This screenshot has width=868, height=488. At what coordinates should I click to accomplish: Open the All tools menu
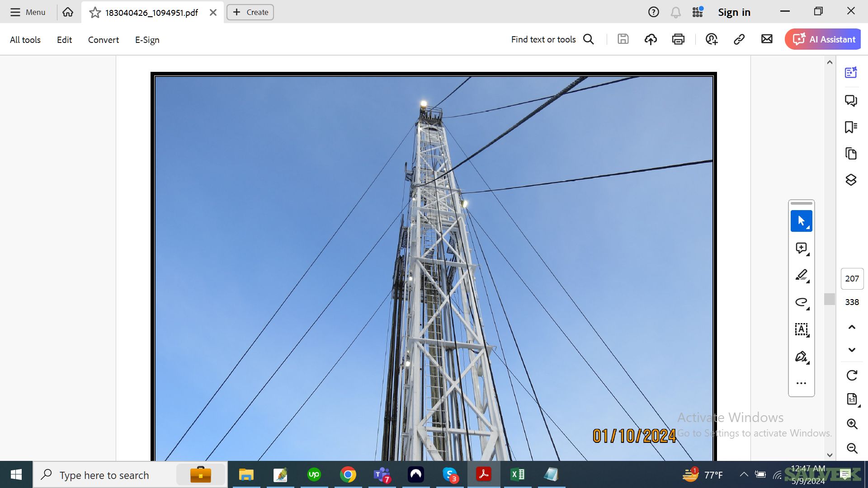click(25, 40)
